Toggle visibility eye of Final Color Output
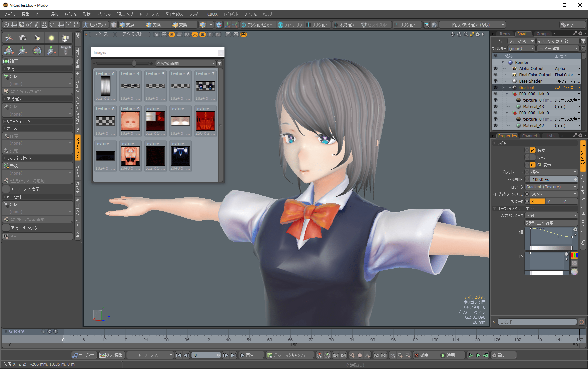This screenshot has height=369, width=588. pyautogui.click(x=495, y=75)
